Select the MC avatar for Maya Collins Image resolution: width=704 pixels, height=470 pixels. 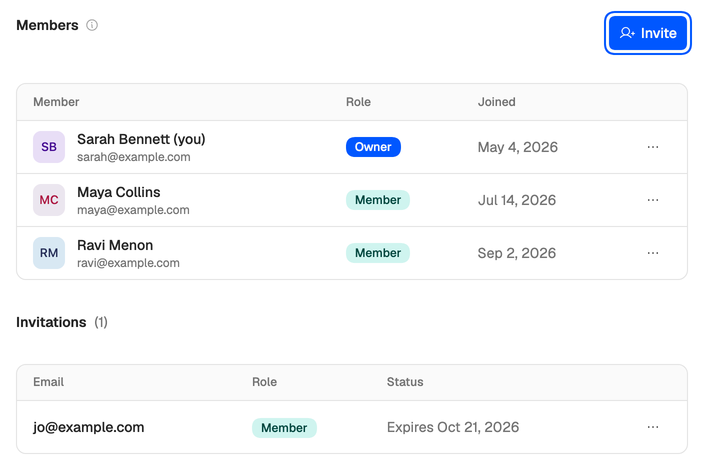tap(49, 200)
